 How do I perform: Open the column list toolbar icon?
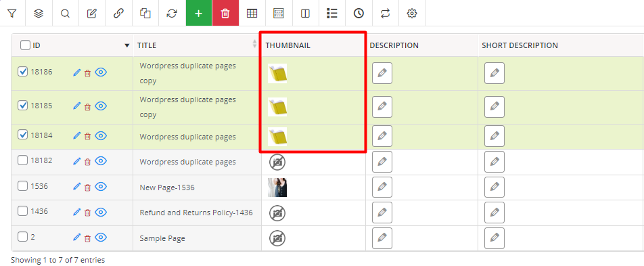point(332,13)
